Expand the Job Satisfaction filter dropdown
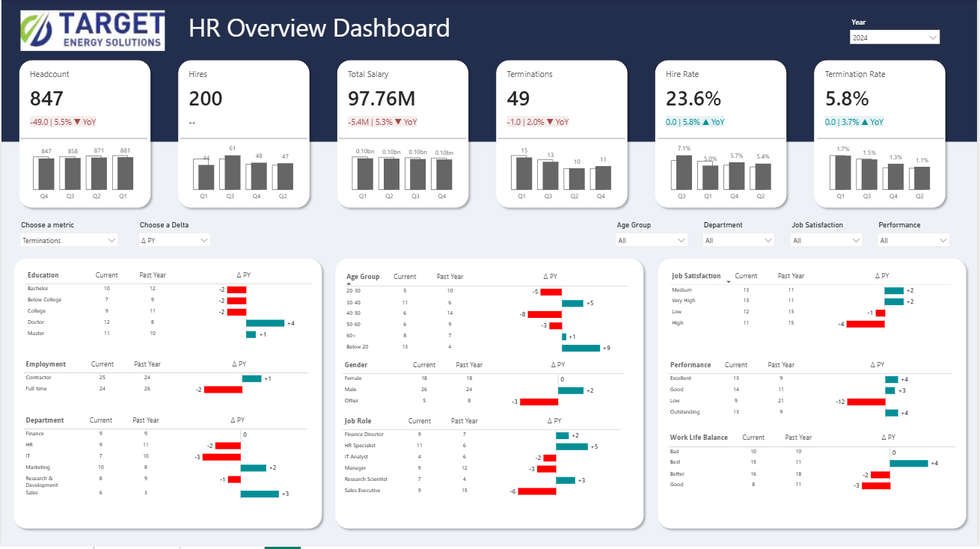Image resolution: width=980 pixels, height=549 pixels. pyautogui.click(x=827, y=240)
